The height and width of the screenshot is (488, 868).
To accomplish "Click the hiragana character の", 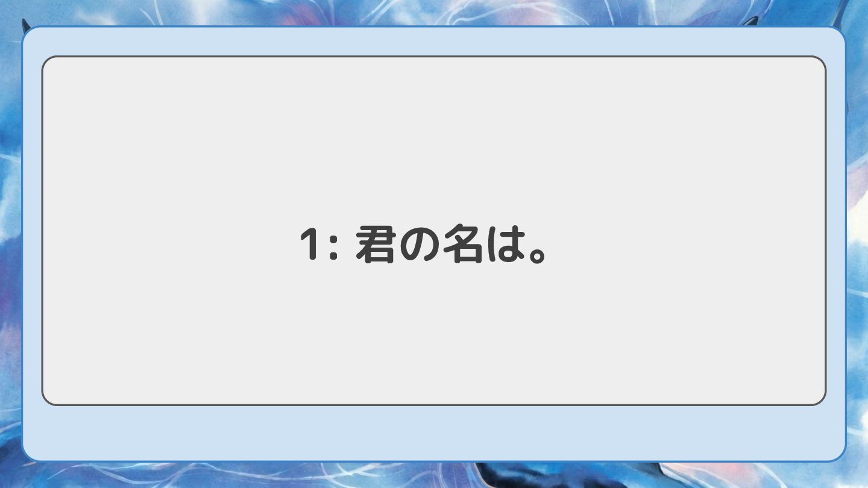I will click(420, 246).
